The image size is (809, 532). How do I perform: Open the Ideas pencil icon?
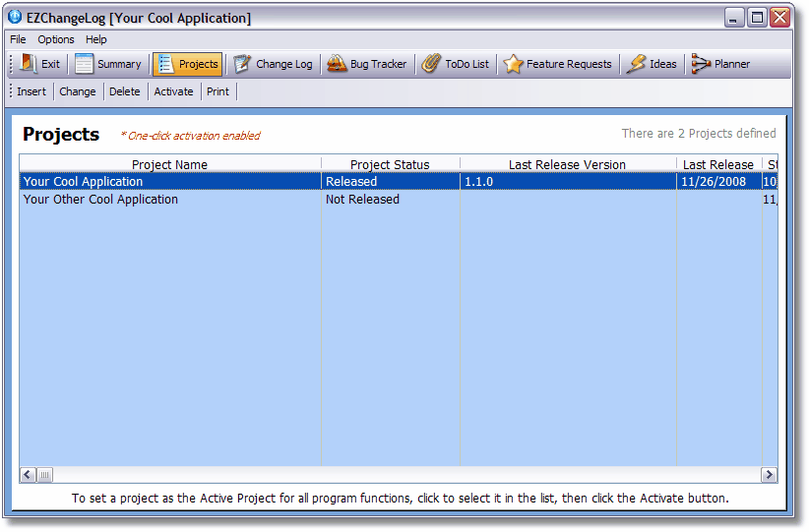[636, 64]
